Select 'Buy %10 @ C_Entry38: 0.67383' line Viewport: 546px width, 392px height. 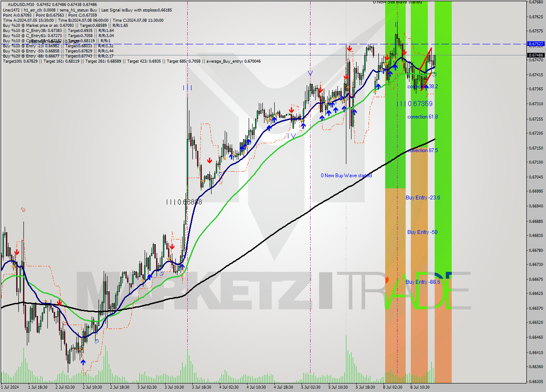click(58, 31)
